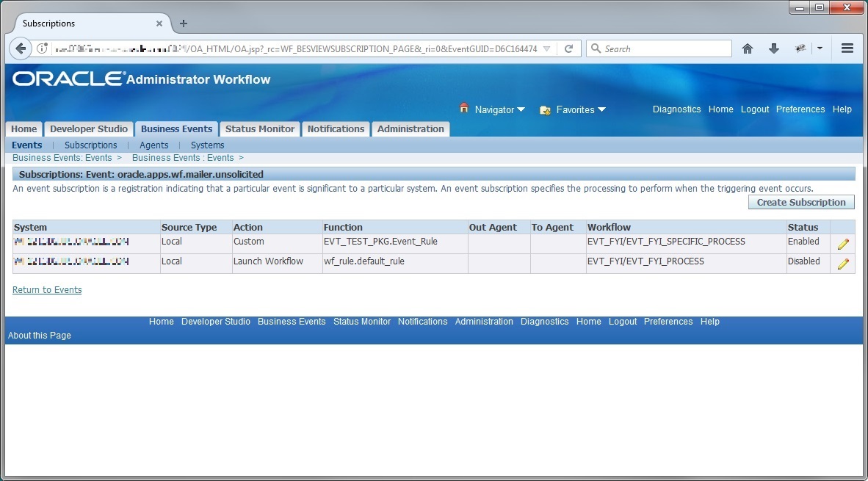
Task: Click the Favorites folder icon
Action: [x=546, y=110]
